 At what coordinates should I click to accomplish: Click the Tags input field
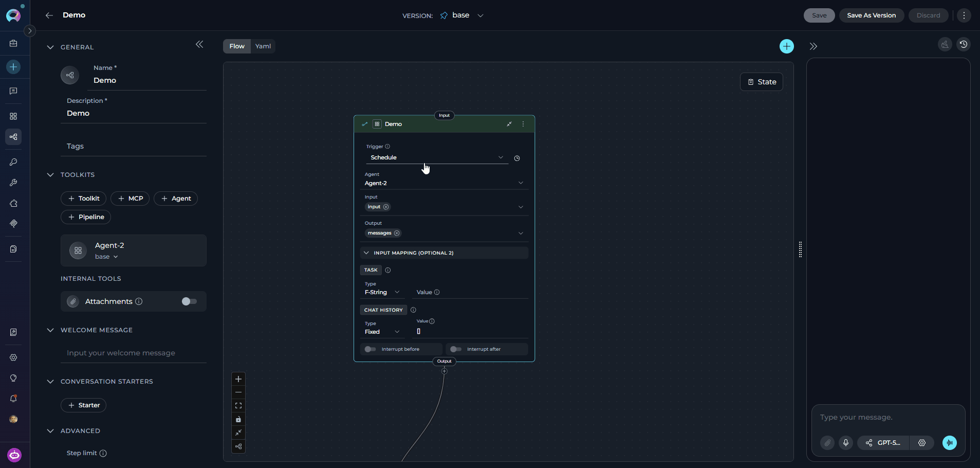[x=134, y=146]
